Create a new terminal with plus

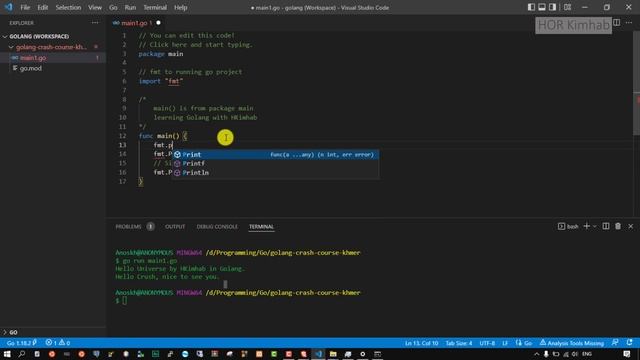(587, 226)
